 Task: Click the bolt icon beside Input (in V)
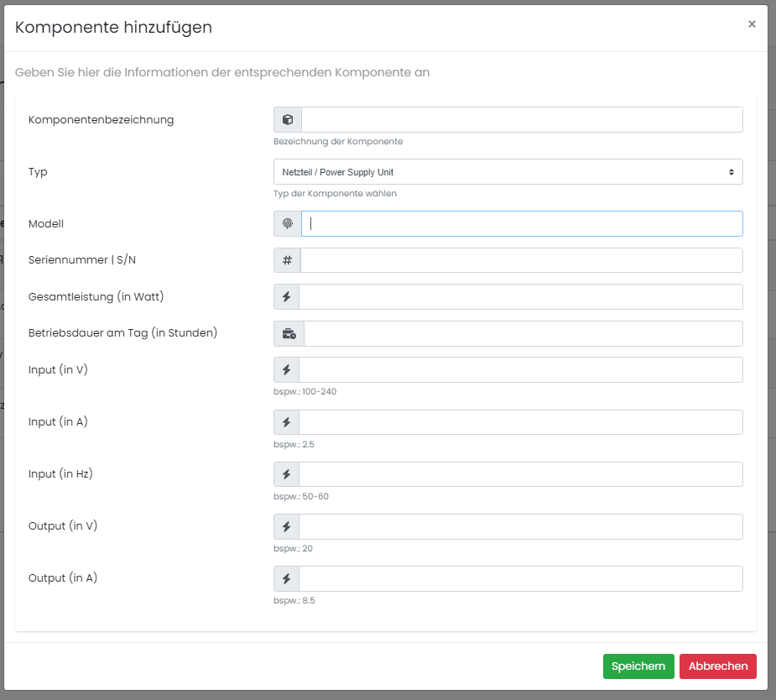point(286,370)
